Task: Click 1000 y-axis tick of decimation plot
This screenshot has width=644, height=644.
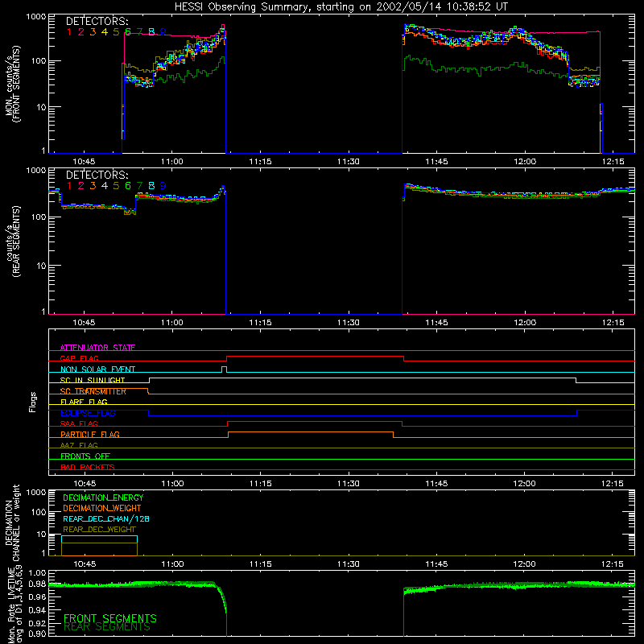Action: click(36, 493)
